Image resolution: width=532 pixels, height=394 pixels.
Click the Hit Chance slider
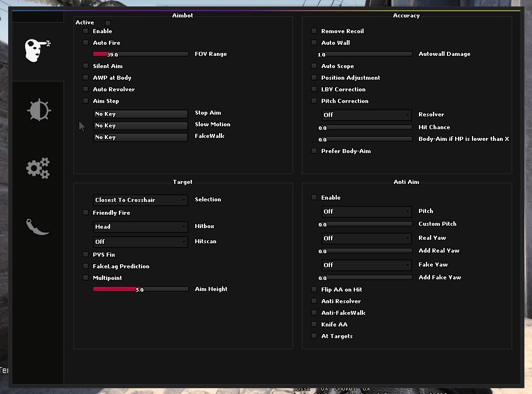[x=367, y=127]
